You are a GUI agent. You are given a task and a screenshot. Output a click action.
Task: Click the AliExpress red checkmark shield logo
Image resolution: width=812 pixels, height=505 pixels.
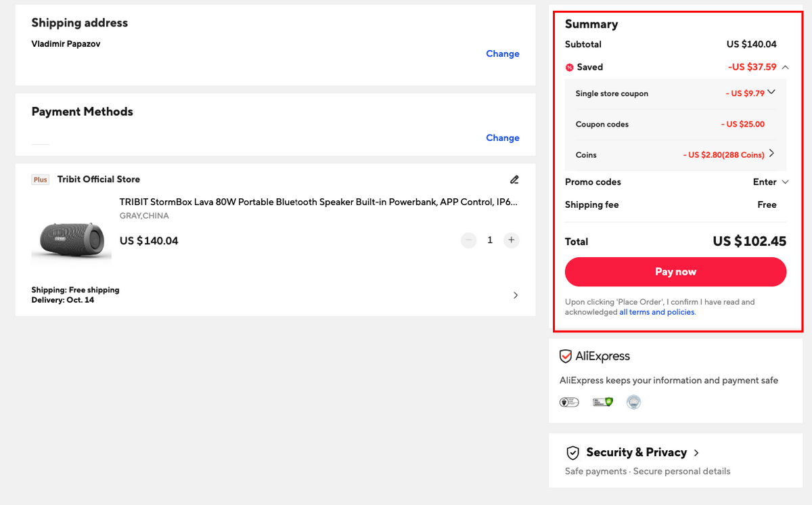(x=566, y=356)
